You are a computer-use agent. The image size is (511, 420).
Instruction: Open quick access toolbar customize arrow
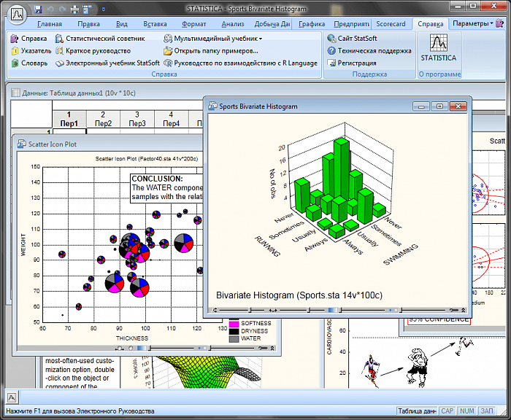(108, 9)
